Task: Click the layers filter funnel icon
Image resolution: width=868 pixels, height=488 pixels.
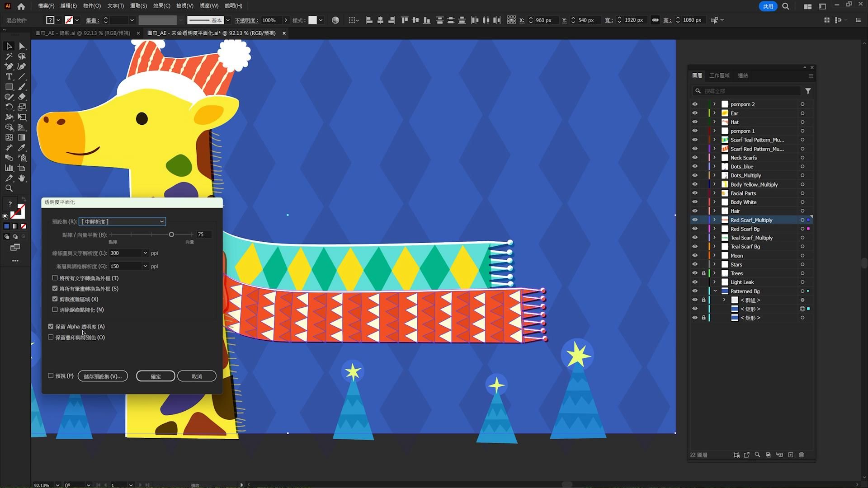Action: click(x=808, y=91)
